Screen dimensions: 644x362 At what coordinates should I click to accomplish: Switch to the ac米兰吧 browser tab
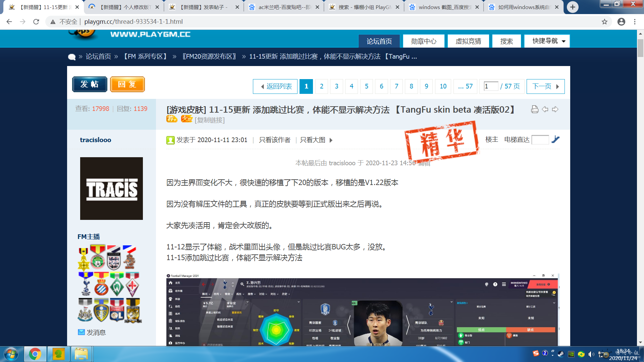click(284, 7)
